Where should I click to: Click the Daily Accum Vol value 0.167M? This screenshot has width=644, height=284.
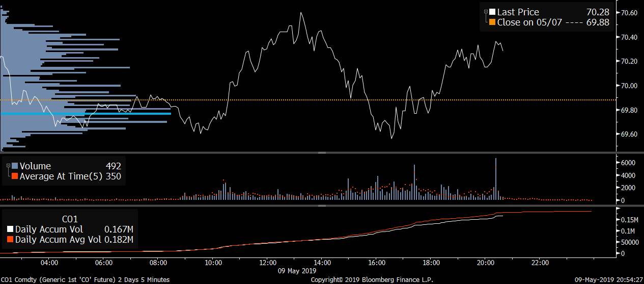click(x=119, y=229)
